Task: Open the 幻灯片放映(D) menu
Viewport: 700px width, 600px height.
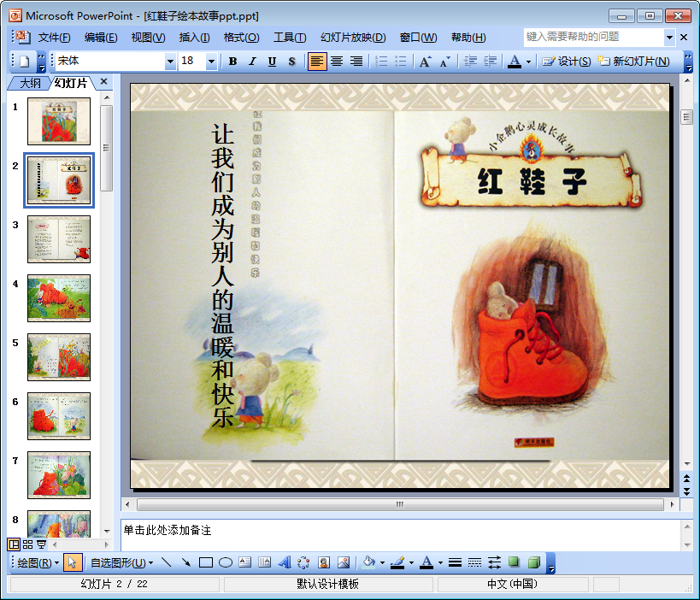Action: click(x=353, y=38)
